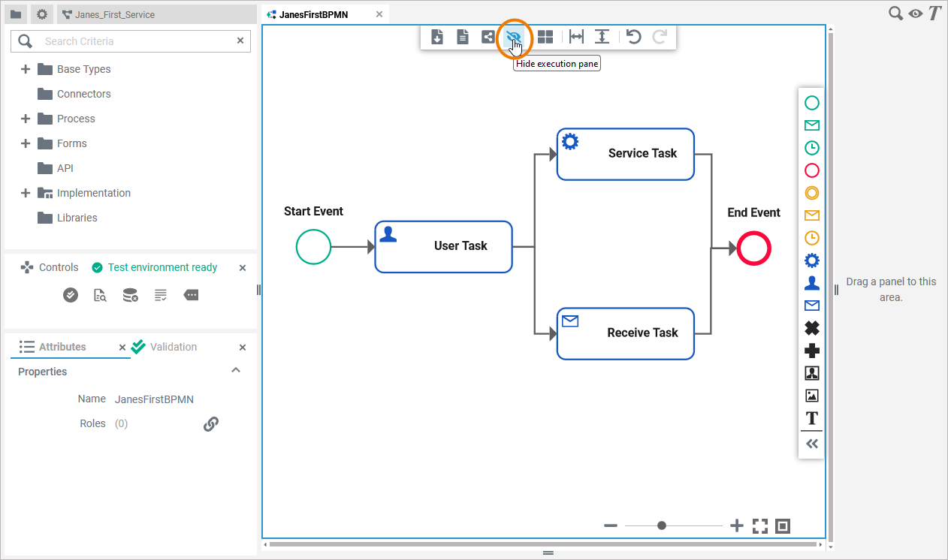
Task: Select the Service Task gear tool in palette
Action: coord(811,260)
